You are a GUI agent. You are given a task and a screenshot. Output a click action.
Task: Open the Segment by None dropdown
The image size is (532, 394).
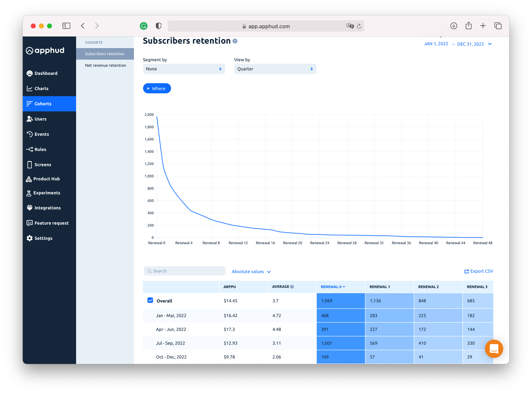click(184, 69)
